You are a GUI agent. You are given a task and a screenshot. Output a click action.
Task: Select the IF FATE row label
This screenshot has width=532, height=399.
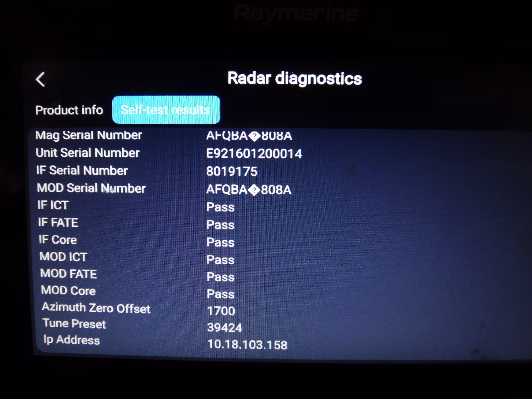(58, 223)
